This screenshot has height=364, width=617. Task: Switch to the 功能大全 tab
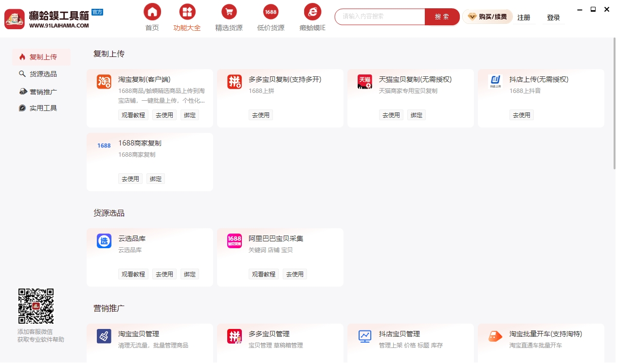187,18
